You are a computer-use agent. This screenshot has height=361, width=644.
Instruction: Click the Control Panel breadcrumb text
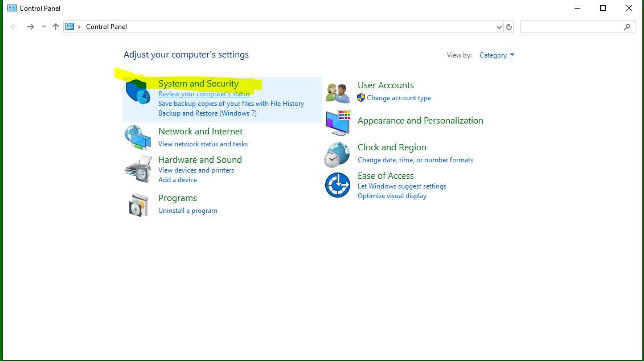coord(106,27)
